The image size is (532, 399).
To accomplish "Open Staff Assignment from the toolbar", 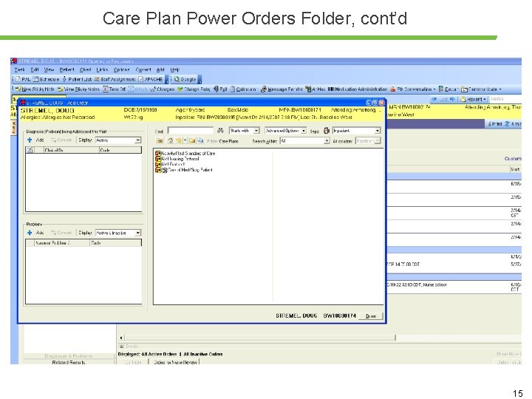I will [x=115, y=79].
